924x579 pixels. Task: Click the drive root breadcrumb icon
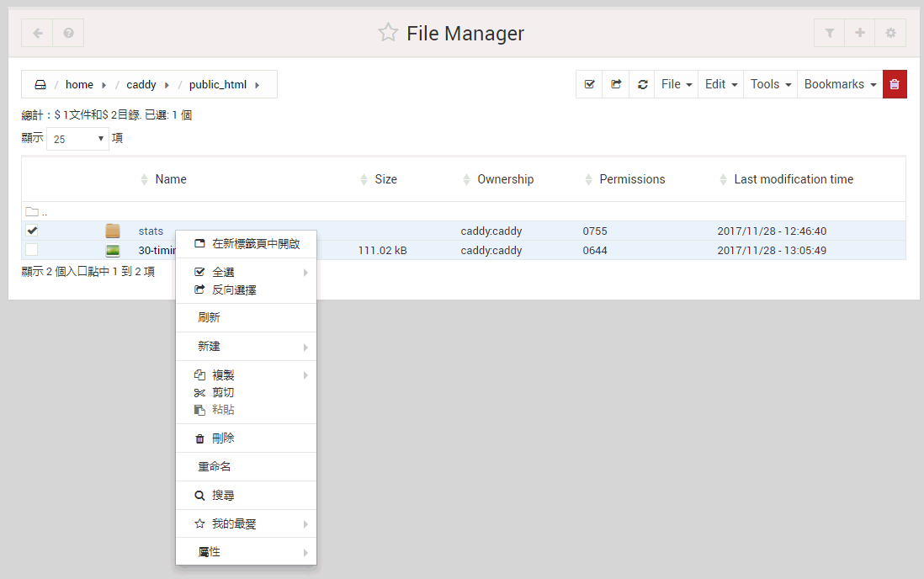(x=40, y=85)
